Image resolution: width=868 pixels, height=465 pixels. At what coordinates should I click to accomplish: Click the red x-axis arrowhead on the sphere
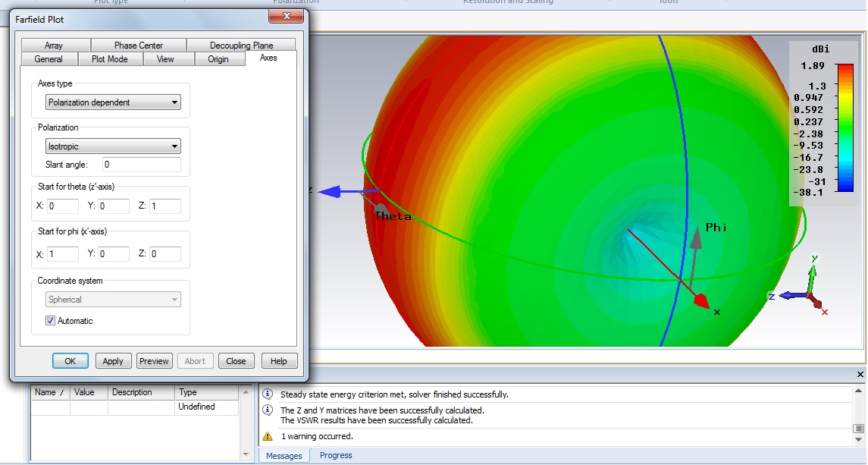701,301
